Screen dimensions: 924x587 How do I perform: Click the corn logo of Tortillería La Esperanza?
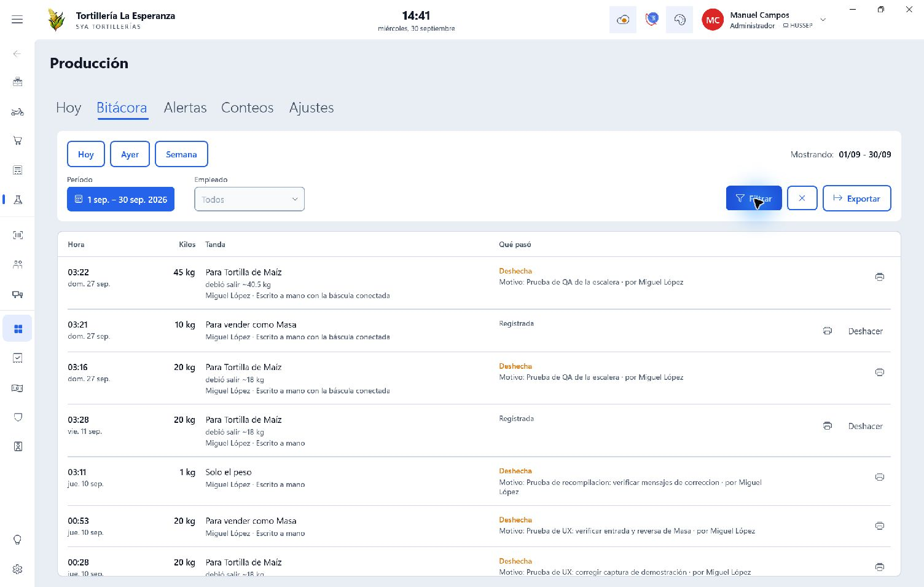57,20
